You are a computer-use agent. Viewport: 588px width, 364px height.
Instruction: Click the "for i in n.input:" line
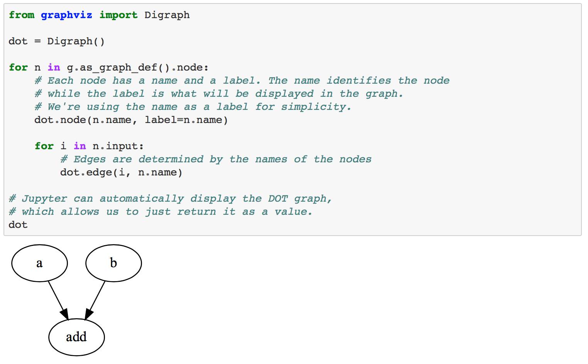[89, 146]
